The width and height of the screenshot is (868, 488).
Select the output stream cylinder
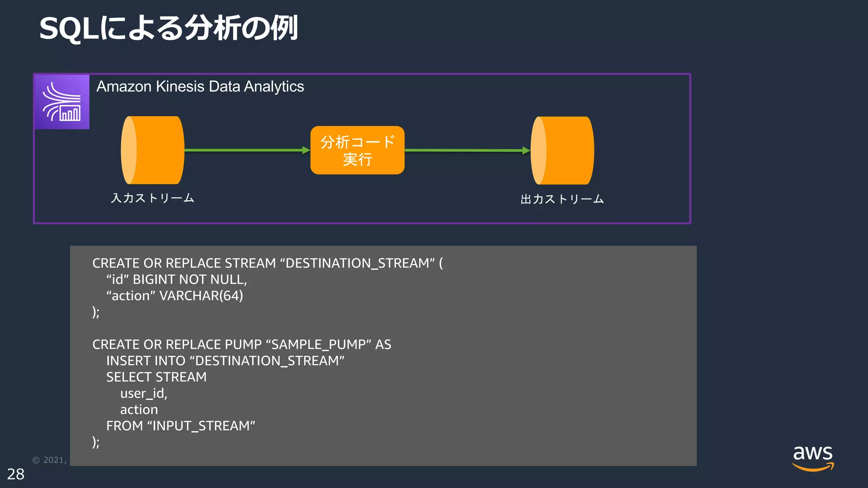[562, 150]
